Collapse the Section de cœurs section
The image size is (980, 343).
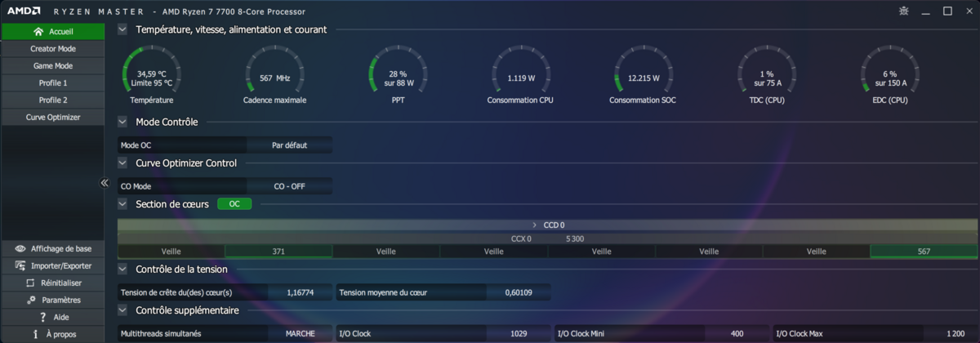tap(122, 203)
